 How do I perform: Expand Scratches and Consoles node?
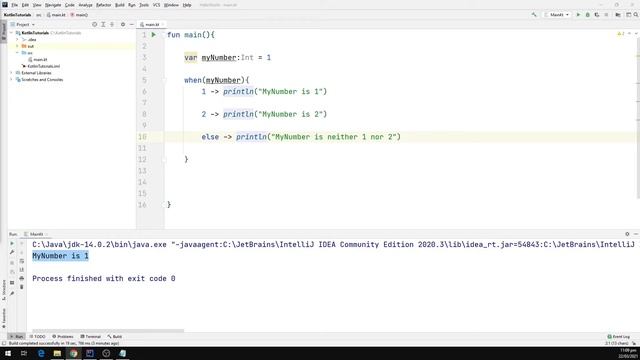click(11, 80)
